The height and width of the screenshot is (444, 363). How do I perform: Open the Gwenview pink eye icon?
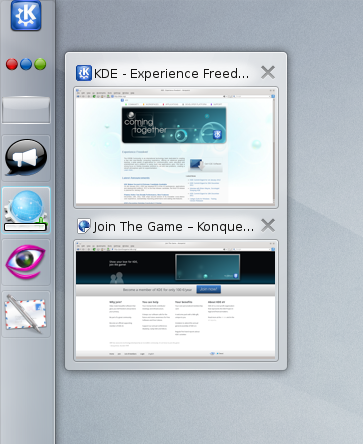tap(26, 262)
